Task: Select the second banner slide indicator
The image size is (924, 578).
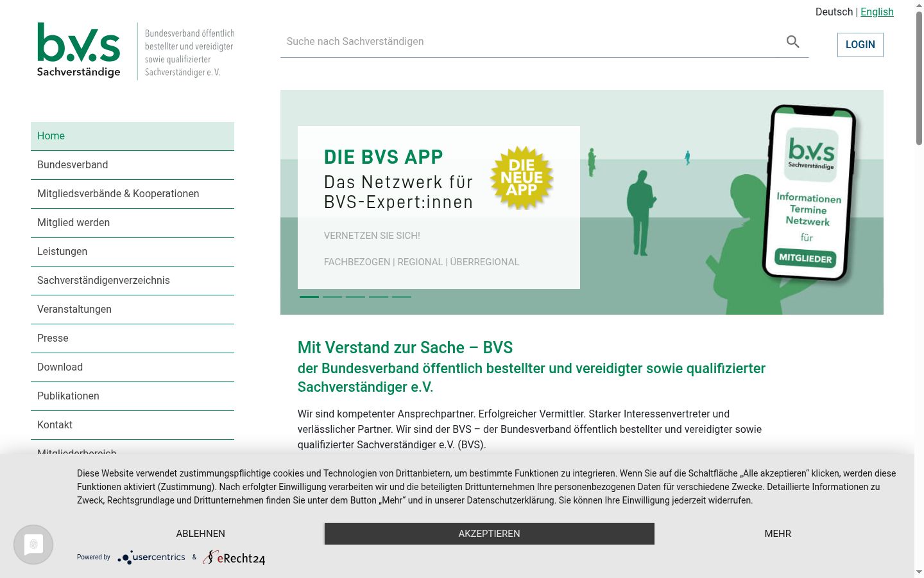Action: tap(332, 297)
